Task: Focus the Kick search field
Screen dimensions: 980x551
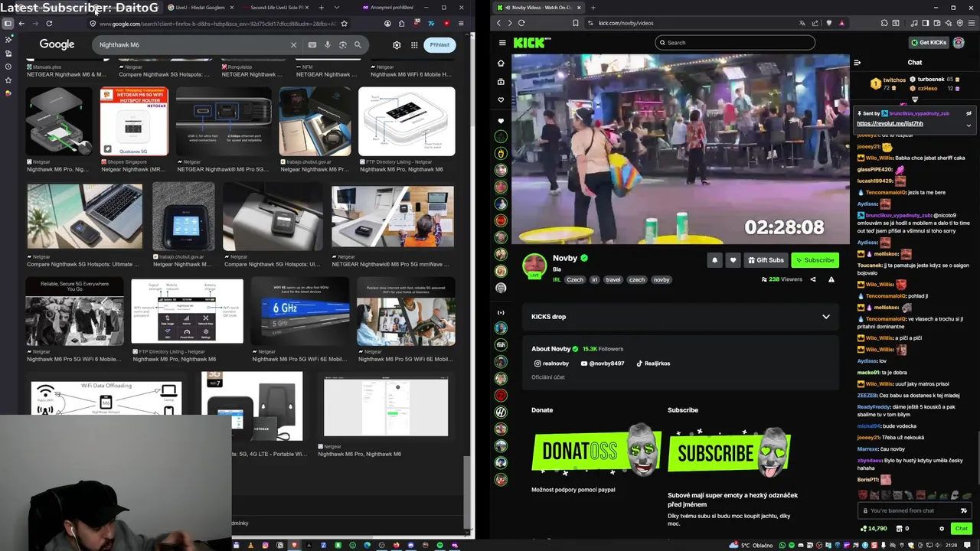Action: [735, 43]
